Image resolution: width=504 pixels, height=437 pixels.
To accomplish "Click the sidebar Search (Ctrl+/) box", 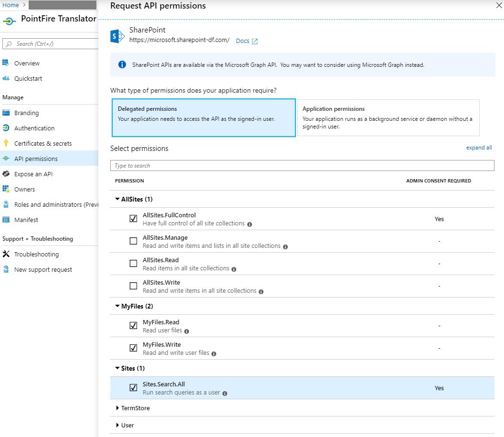I will [50, 44].
